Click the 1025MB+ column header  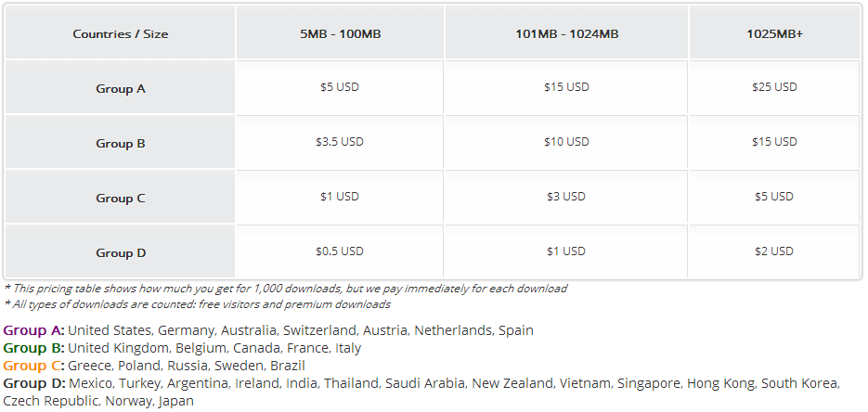(x=774, y=34)
